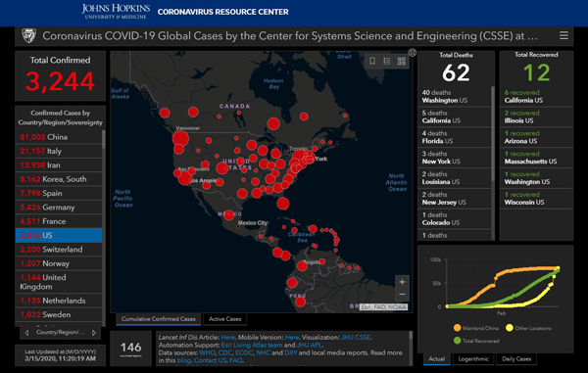Open the Esri Living Atlas team link
Screen dimensions: 588x373
252,345
